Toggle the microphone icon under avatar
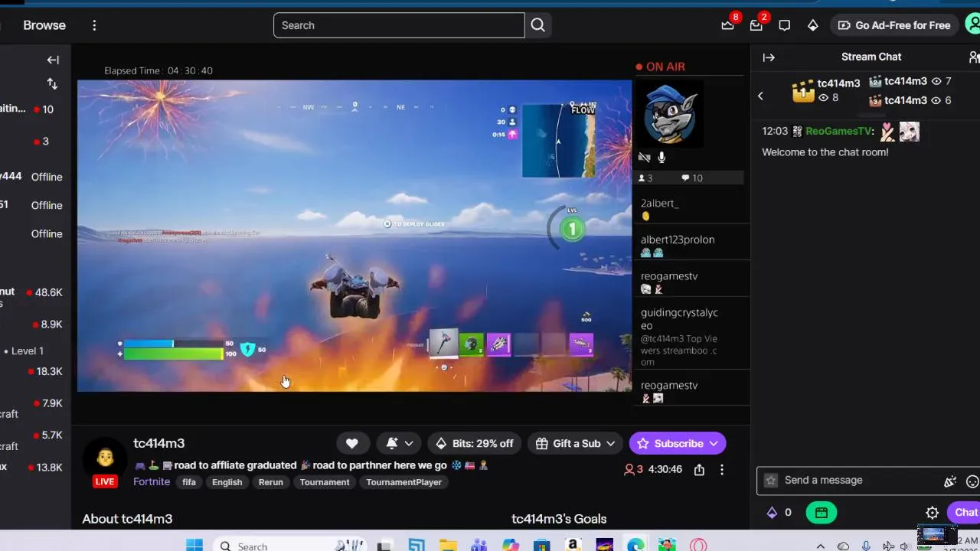980x551 pixels. [x=661, y=158]
